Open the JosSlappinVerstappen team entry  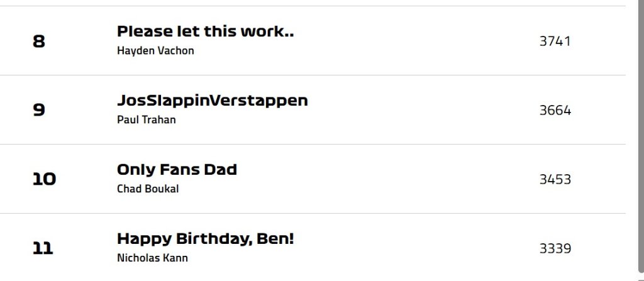(212, 101)
